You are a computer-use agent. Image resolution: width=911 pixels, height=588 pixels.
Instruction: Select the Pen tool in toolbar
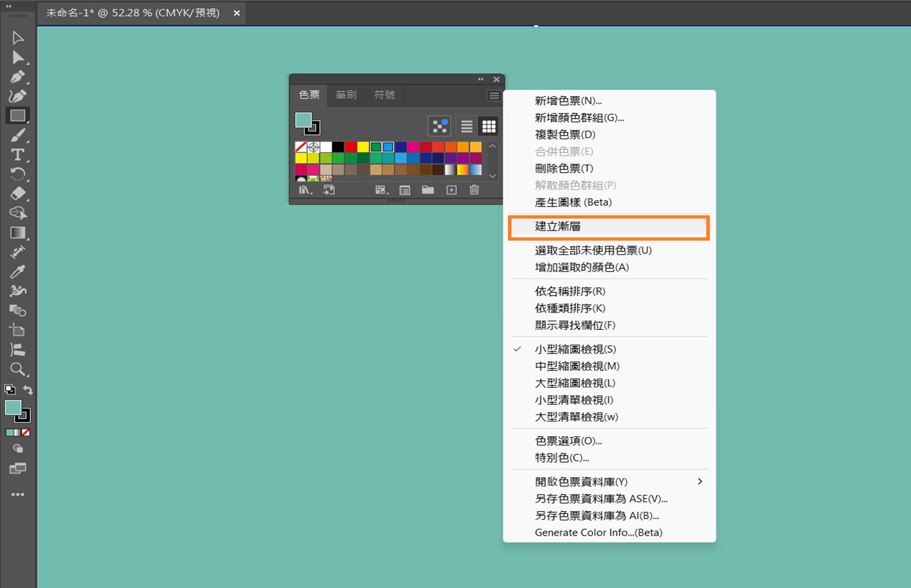coord(18,76)
